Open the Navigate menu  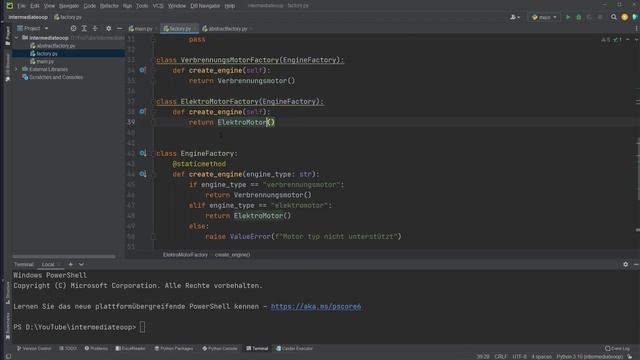69,6
